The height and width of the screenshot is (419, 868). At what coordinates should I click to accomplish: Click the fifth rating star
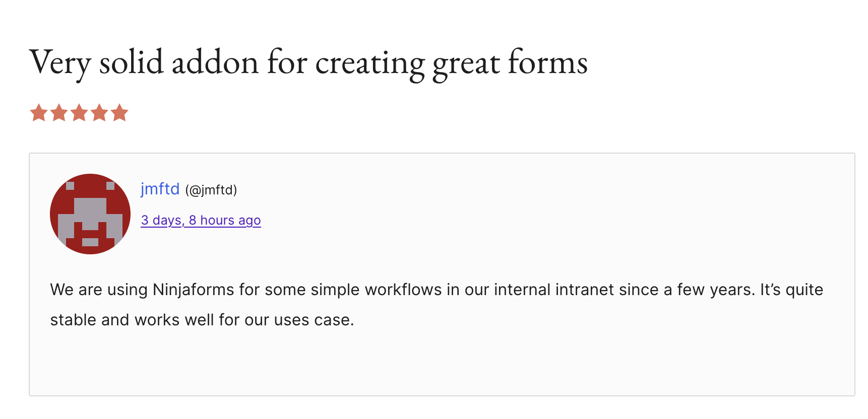119,113
